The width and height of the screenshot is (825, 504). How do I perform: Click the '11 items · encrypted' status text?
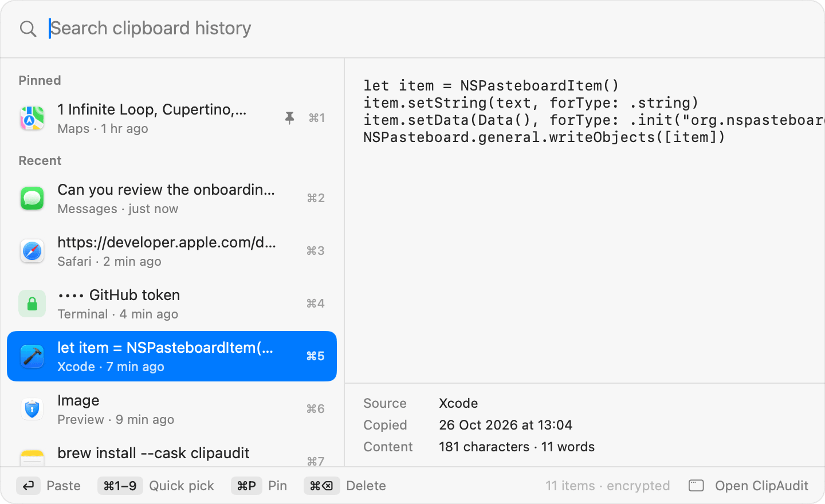pyautogui.click(x=607, y=486)
